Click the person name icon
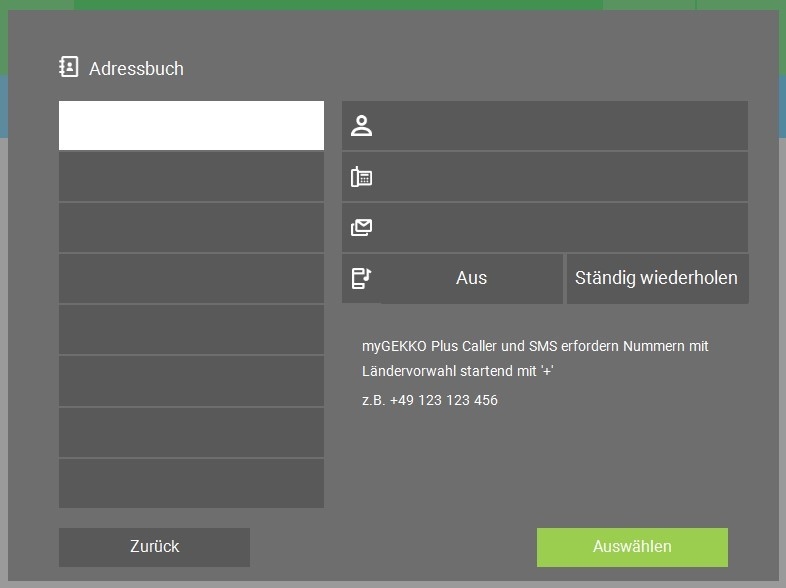The image size is (786, 588). point(361,126)
